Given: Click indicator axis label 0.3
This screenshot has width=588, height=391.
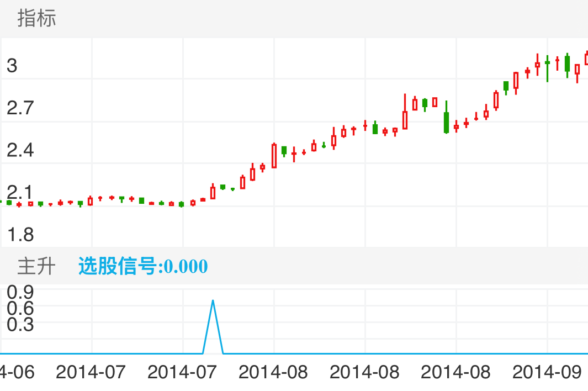Looking at the screenshot, I should pos(20,325).
